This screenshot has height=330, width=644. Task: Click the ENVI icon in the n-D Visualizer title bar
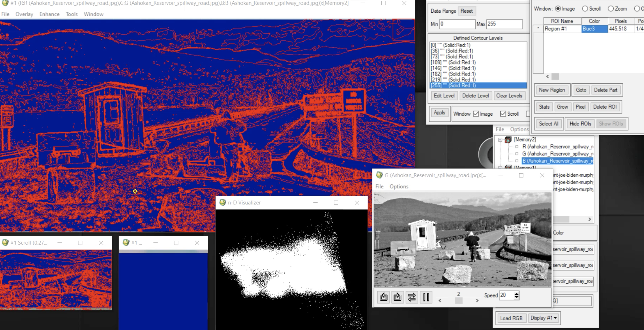pos(222,202)
